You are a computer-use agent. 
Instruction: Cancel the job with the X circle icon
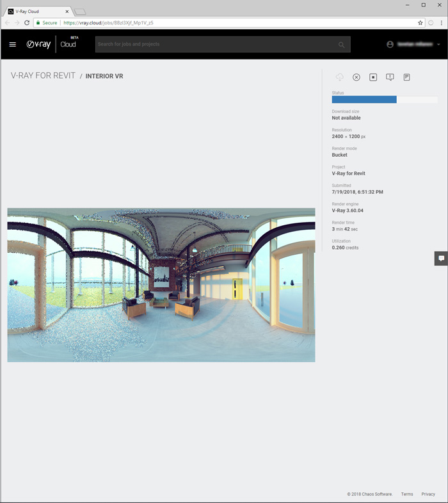(x=356, y=77)
